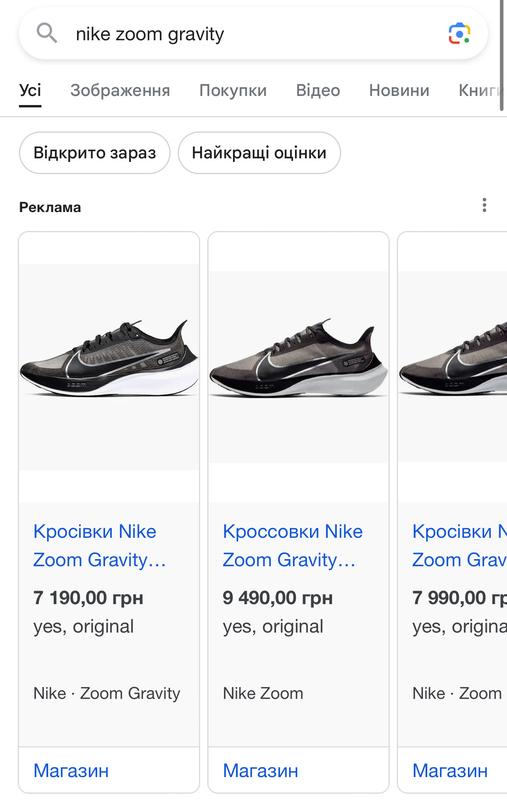Select the Усі tab
Viewport: 507px width, 800px height.
[x=30, y=90]
